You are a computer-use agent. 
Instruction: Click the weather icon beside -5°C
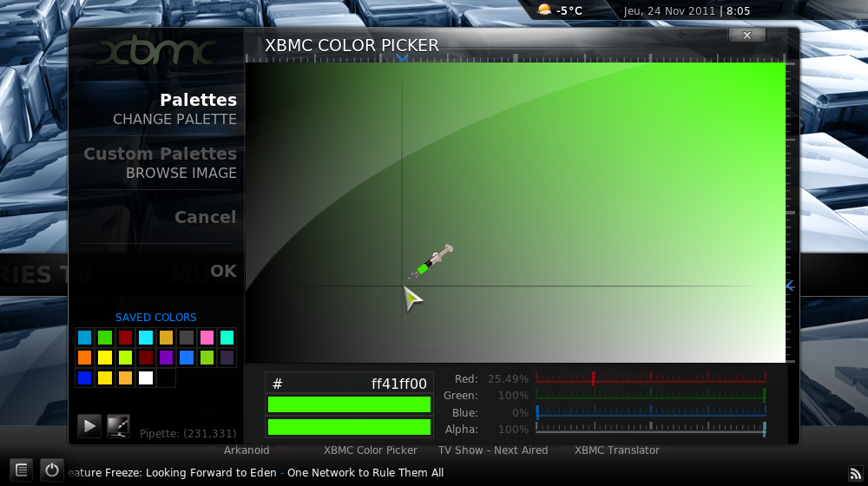pos(545,10)
